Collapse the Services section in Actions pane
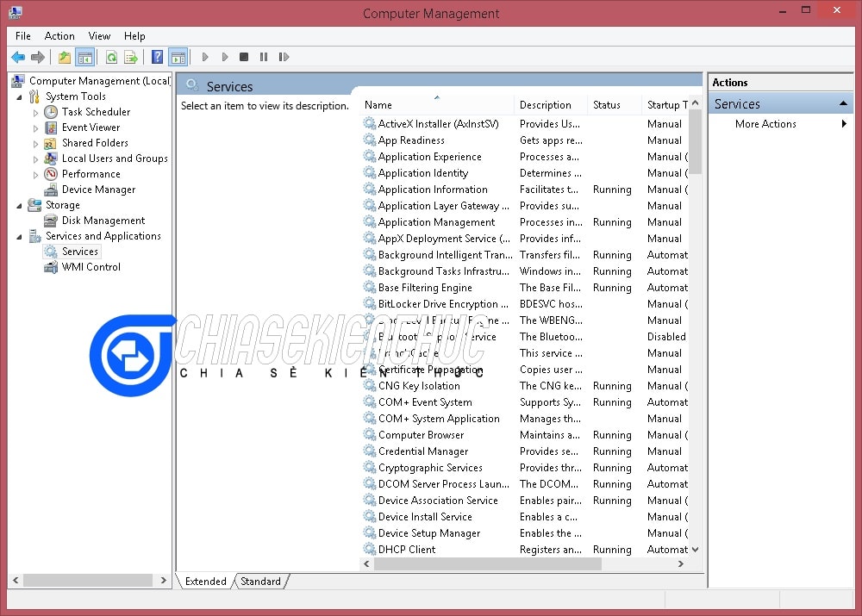 [x=843, y=103]
